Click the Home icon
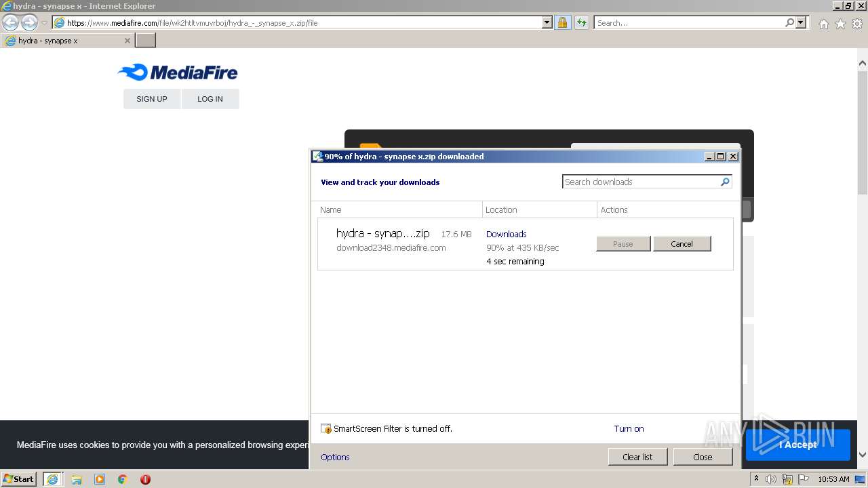This screenshot has height=488, width=868. [823, 24]
